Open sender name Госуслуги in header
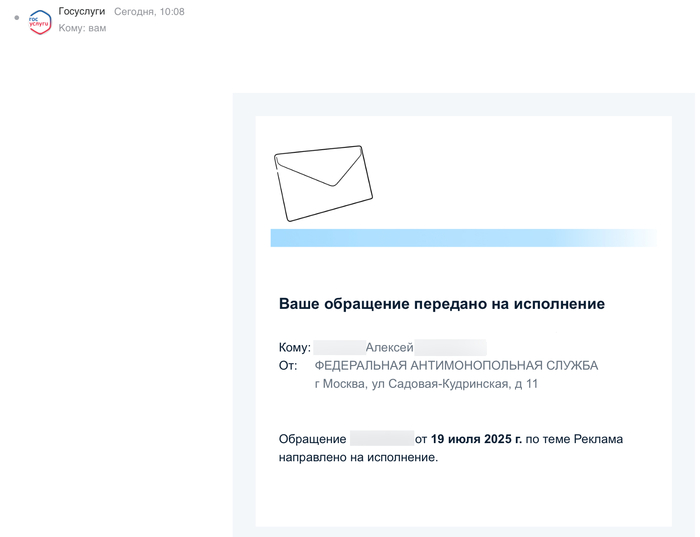 [81, 11]
